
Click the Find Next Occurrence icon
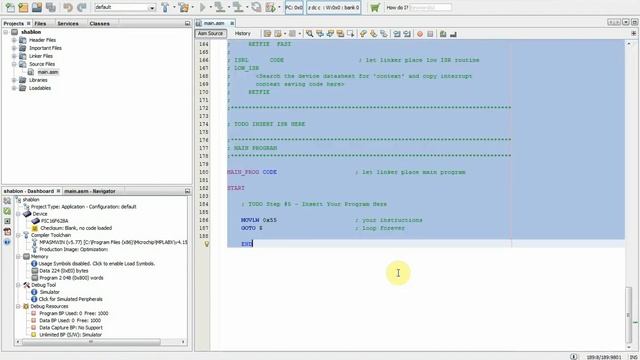click(330, 34)
